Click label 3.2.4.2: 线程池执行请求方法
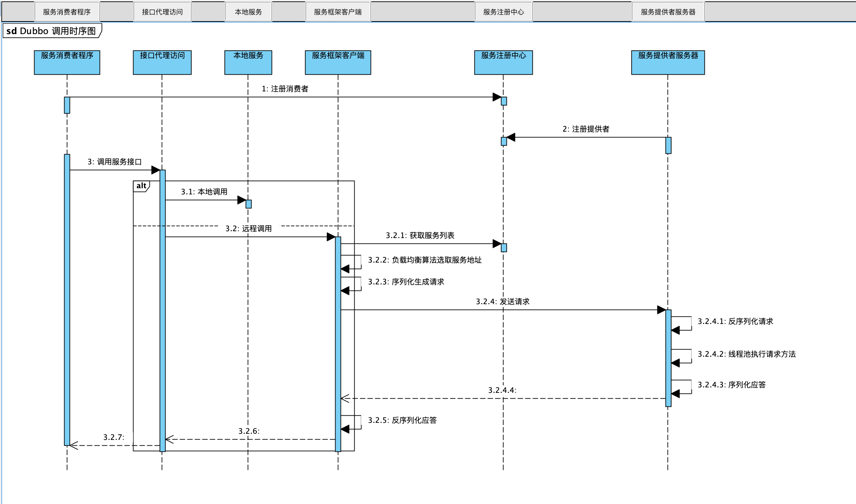This screenshot has width=856, height=504. click(746, 354)
